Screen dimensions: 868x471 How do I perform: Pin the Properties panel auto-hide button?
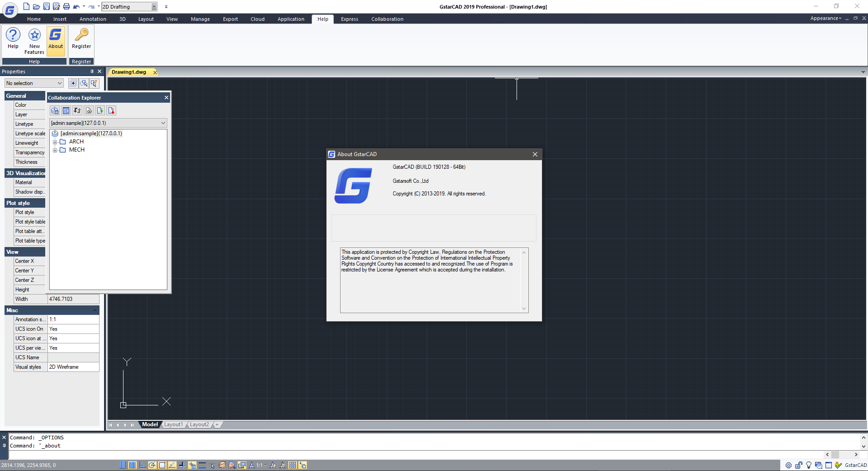point(92,71)
